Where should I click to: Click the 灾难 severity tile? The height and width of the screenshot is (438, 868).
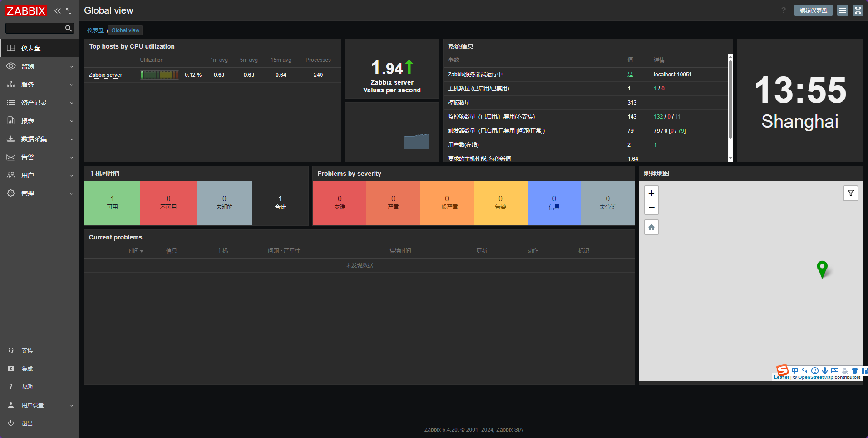click(340, 203)
